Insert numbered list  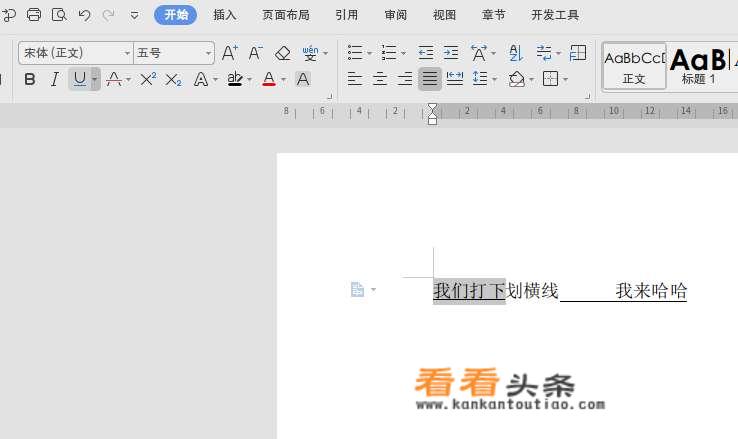pos(389,53)
